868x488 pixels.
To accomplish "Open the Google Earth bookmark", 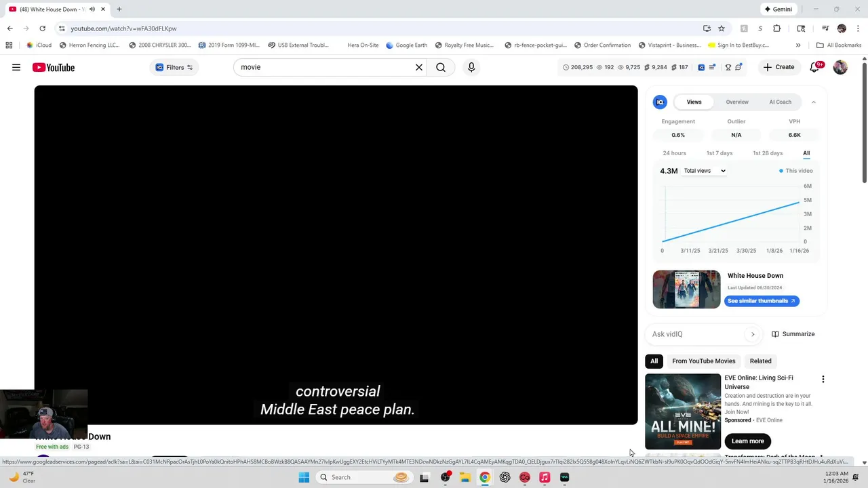I will (x=407, y=45).
